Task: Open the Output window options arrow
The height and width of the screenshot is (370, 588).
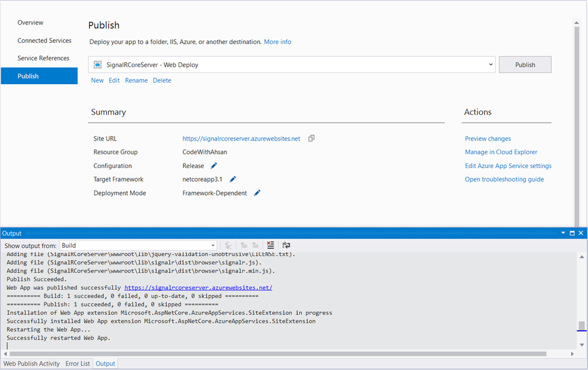Action: [x=563, y=233]
